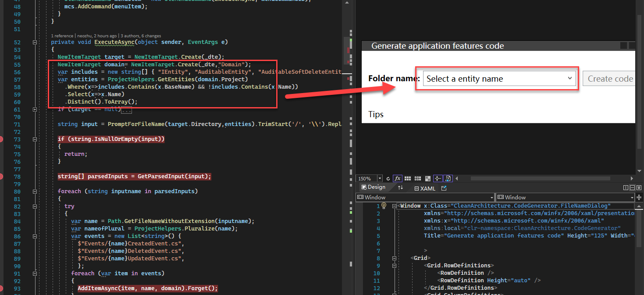Viewport: 644px width, 295px height.
Task: Click the designer scroll-left arrow
Action: point(457,179)
